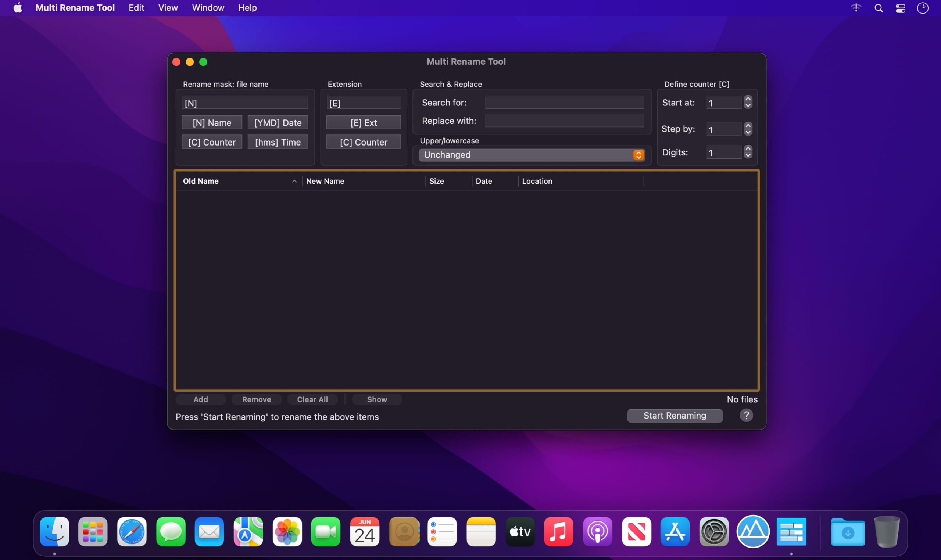
Task: Insert [N] Name into the rename mask
Action: point(212,122)
